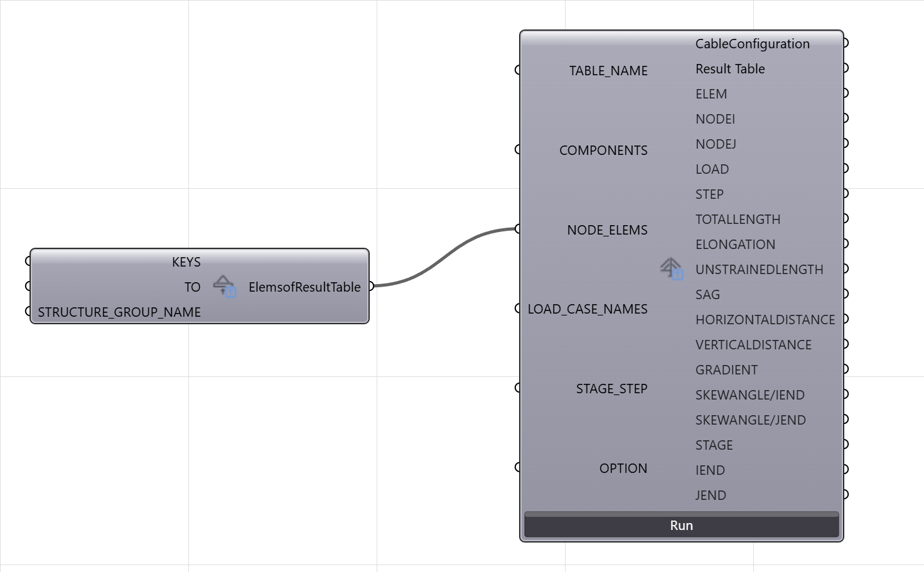Click the input grip beside KEYS
Image resolution: width=924 pixels, height=572 pixels.
tap(28, 261)
